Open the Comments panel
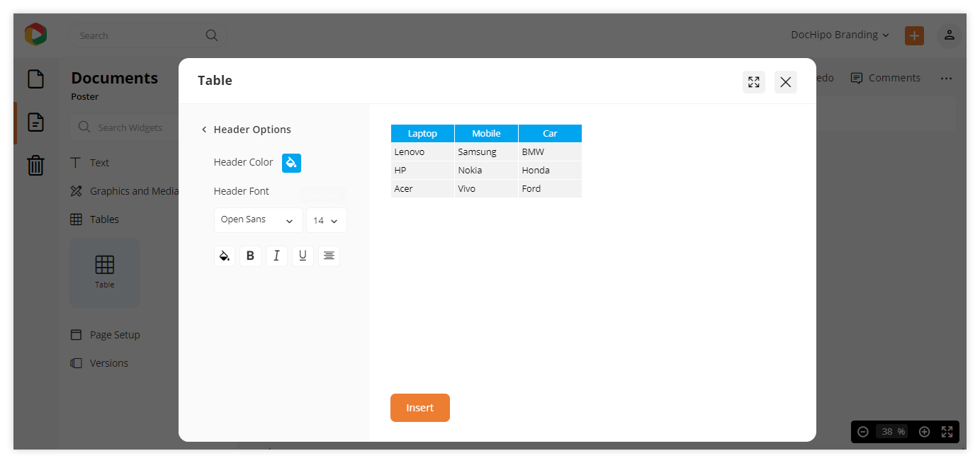Viewport: 980px width, 463px height. [x=886, y=78]
